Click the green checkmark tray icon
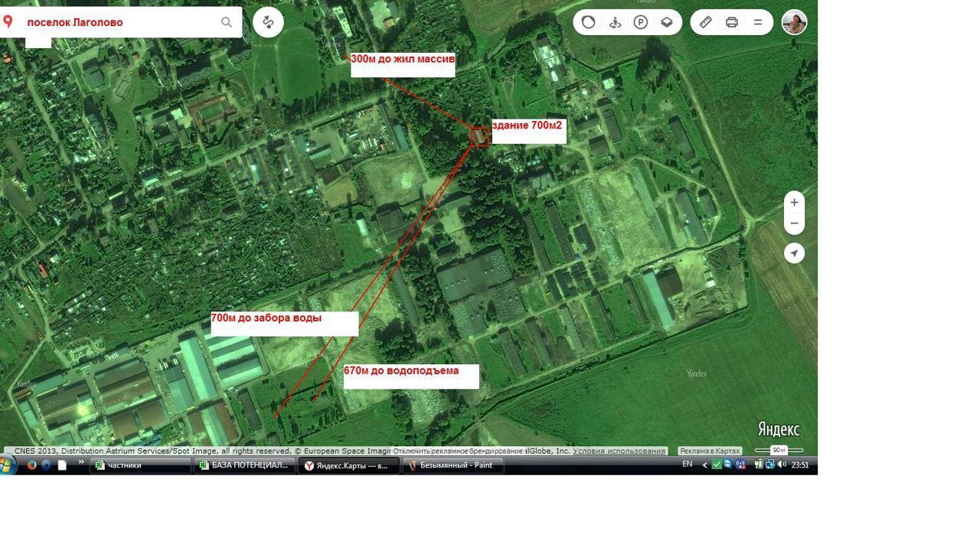The height and width of the screenshot is (554, 980). (x=717, y=464)
